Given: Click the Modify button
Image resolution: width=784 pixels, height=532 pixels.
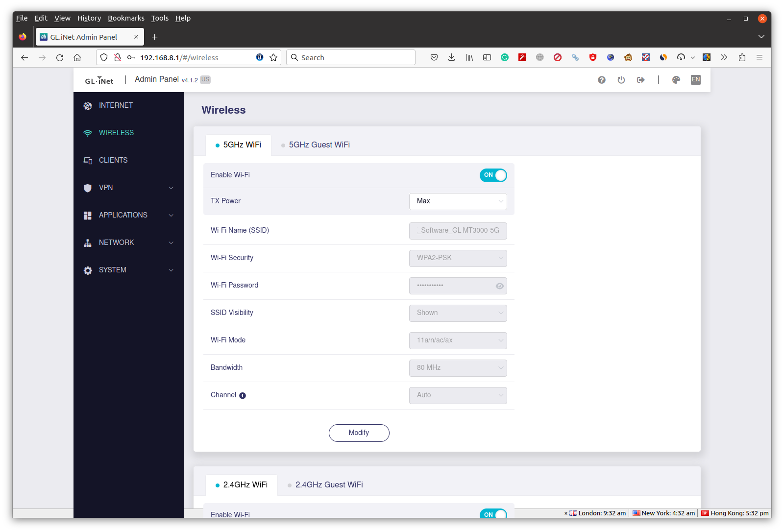Looking at the screenshot, I should (359, 433).
